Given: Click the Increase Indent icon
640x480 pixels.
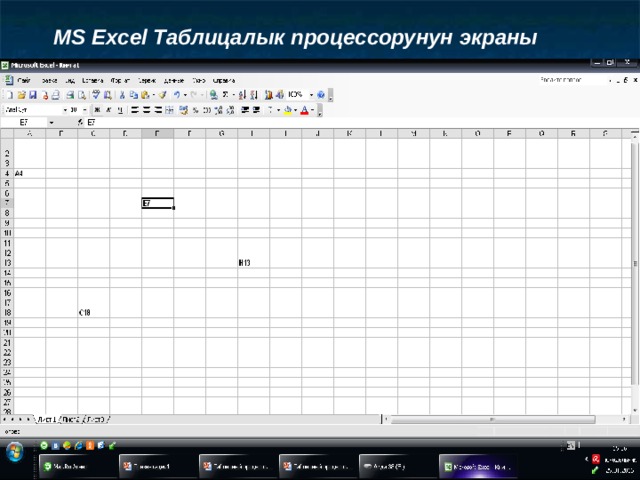Looking at the screenshot, I should coord(256,110).
